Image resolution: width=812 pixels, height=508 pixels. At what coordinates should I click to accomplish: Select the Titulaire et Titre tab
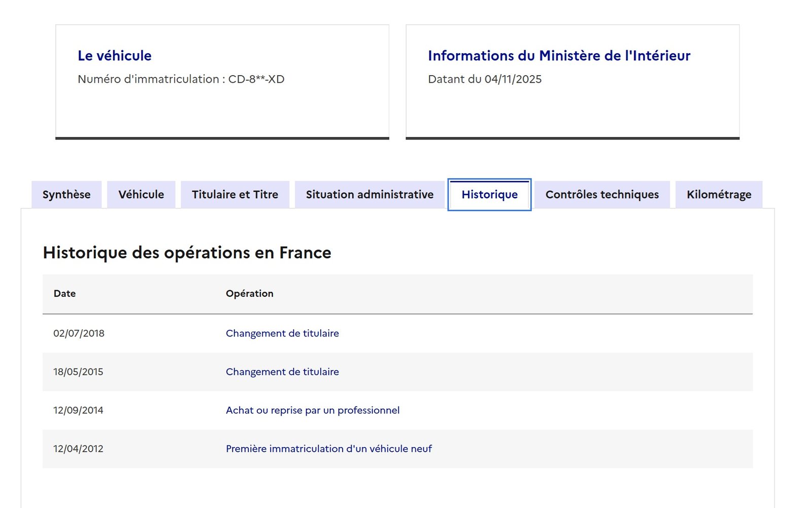coord(235,195)
